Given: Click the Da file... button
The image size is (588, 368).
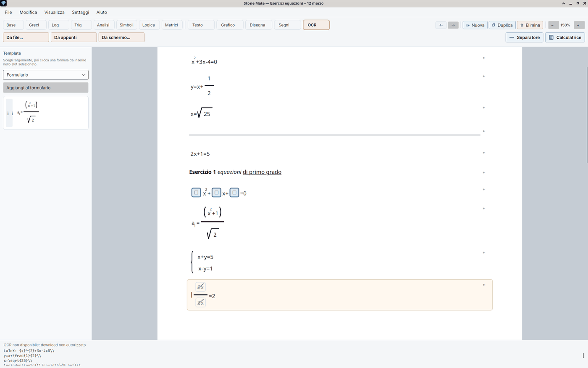Looking at the screenshot, I should (x=26, y=37).
